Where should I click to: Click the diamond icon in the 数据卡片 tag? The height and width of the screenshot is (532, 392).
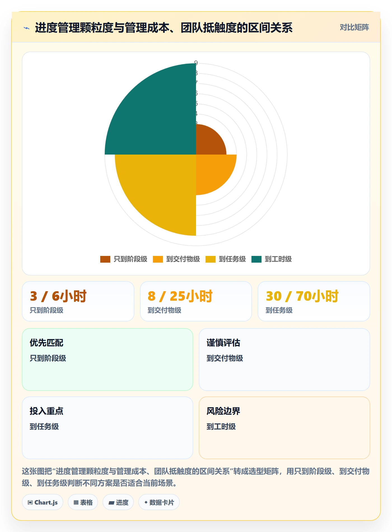click(146, 502)
